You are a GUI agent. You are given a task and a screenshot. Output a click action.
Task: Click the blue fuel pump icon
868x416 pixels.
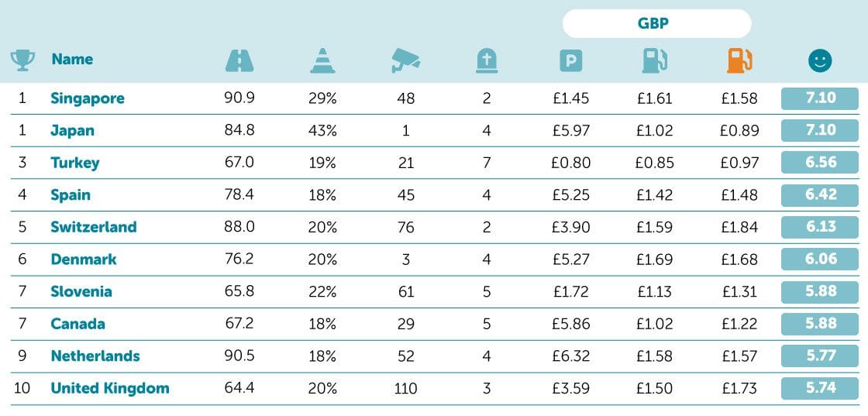(655, 60)
